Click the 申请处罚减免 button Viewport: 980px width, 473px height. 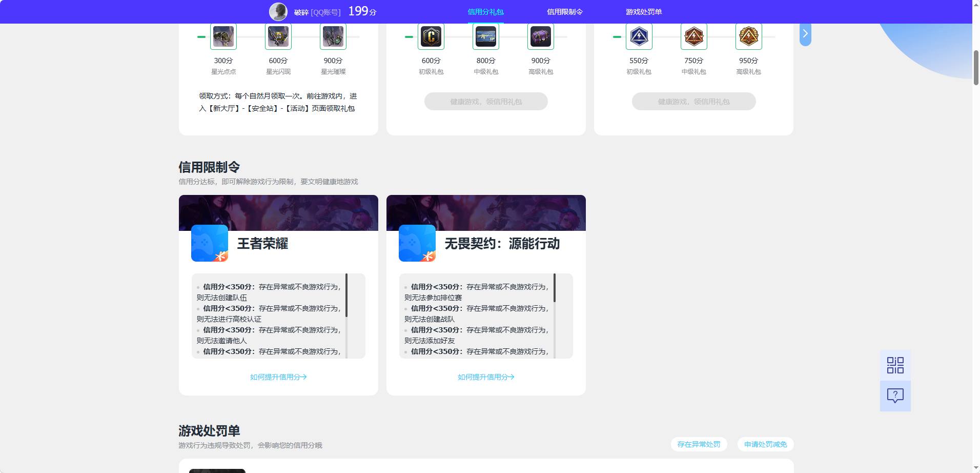click(765, 444)
